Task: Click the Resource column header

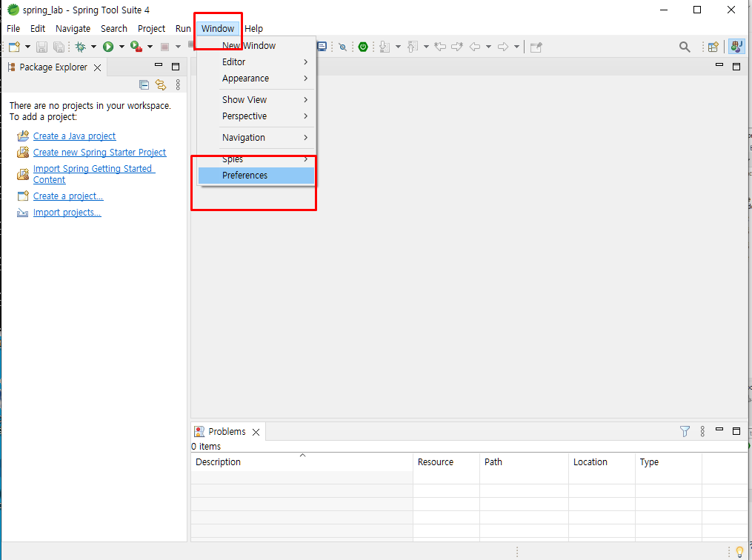Action: (x=446, y=462)
